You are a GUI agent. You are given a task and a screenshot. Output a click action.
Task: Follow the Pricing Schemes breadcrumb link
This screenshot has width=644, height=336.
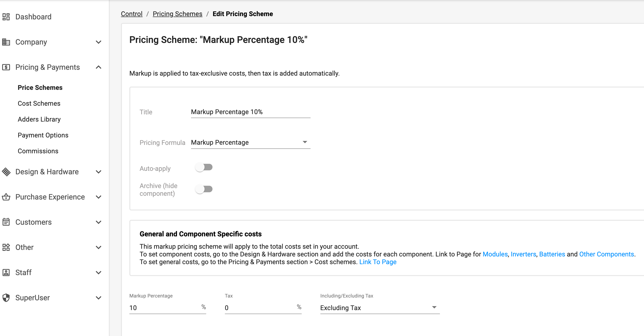(x=177, y=14)
